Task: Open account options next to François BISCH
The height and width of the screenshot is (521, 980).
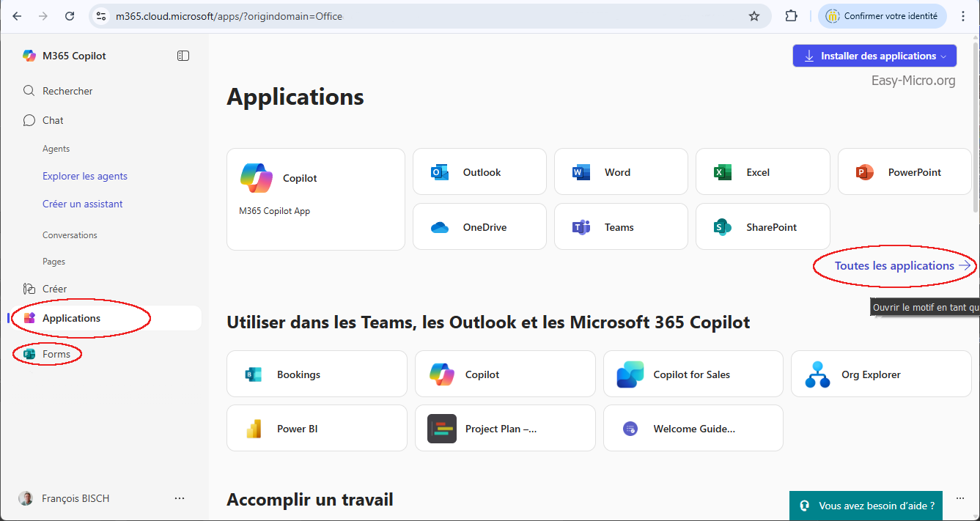Action: pyautogui.click(x=180, y=498)
